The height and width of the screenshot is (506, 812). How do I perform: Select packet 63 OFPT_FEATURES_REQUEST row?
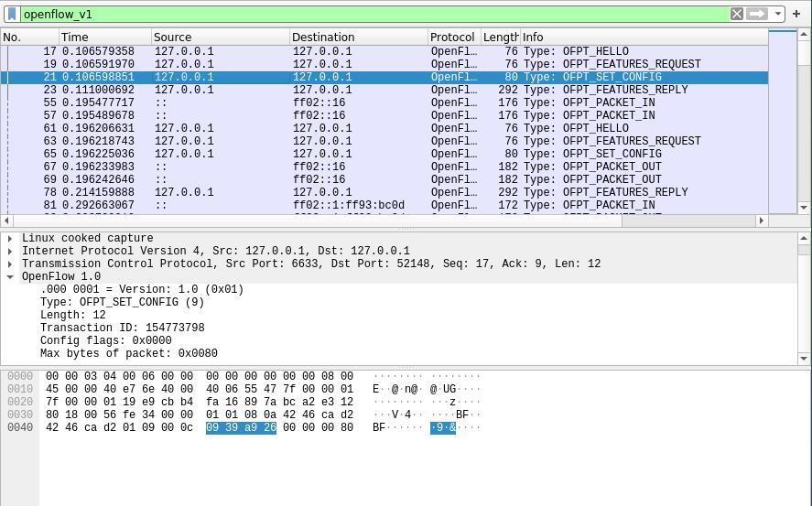(384, 141)
